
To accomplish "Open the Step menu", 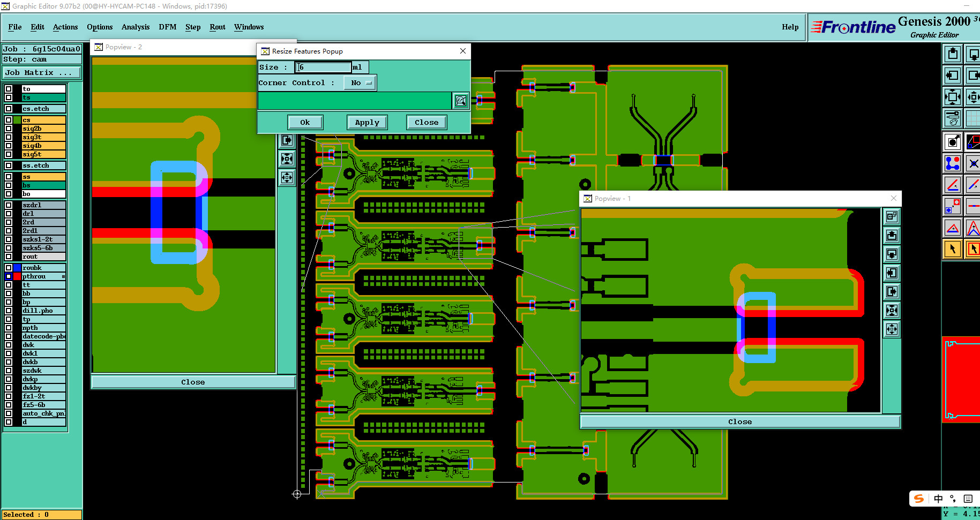I will 193,27.
